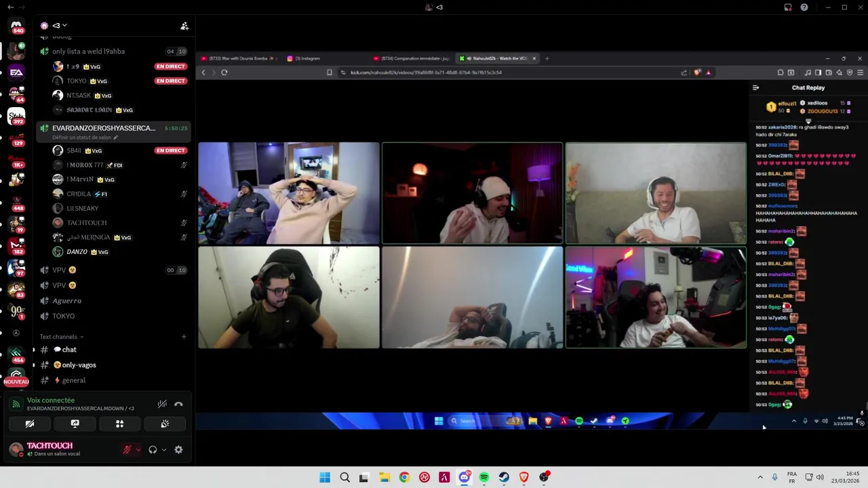Open the Discord inbox icon
Screen dimensions: 868x488
click(788, 7)
